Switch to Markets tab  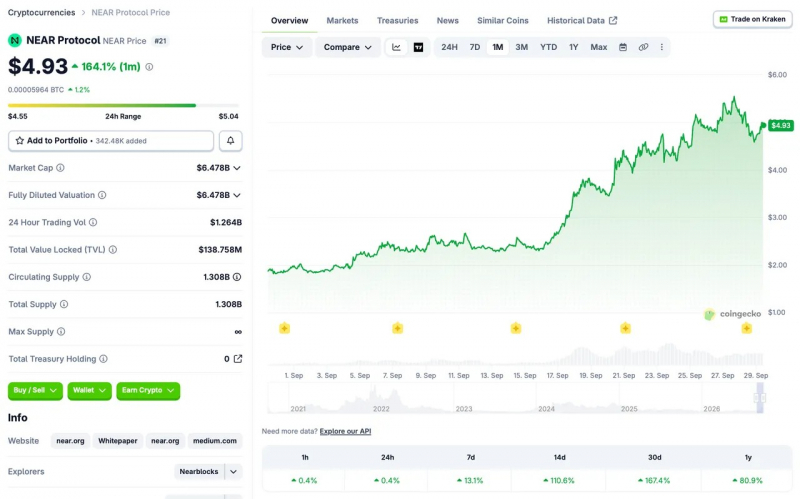(342, 20)
